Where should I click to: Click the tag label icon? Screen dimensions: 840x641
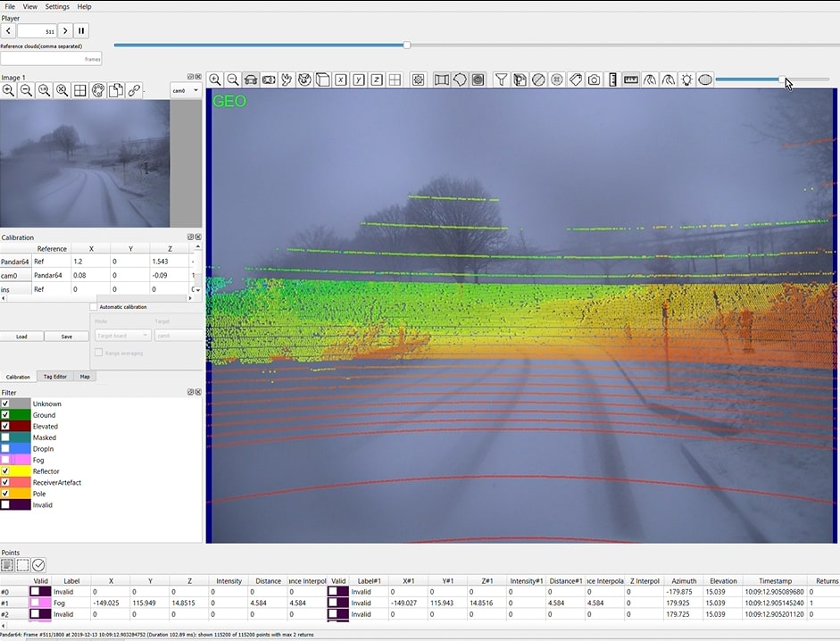pos(576,79)
